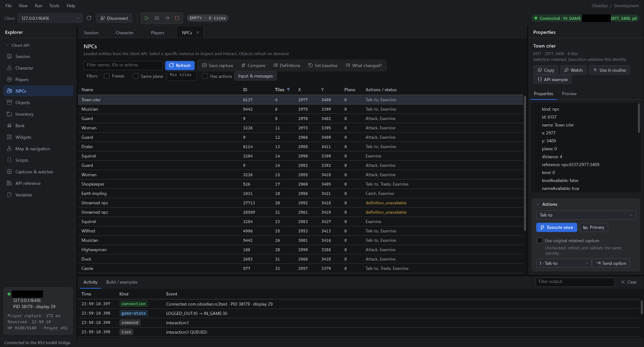The height and width of the screenshot is (347, 644).
Task: Click the blue Refresh button
Action: [180, 66]
